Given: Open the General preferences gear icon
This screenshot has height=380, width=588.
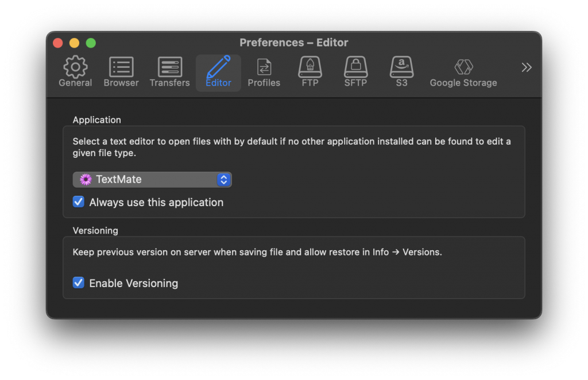Looking at the screenshot, I should [75, 67].
